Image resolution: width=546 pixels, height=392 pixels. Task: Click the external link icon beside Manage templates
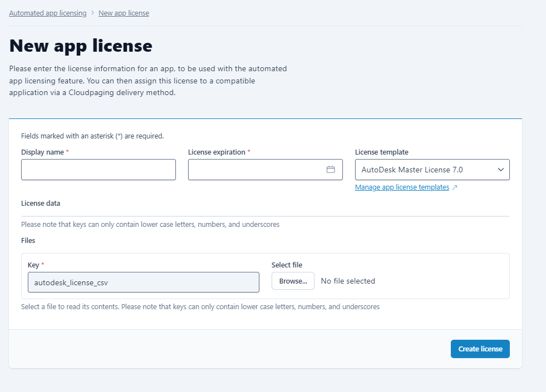point(455,188)
